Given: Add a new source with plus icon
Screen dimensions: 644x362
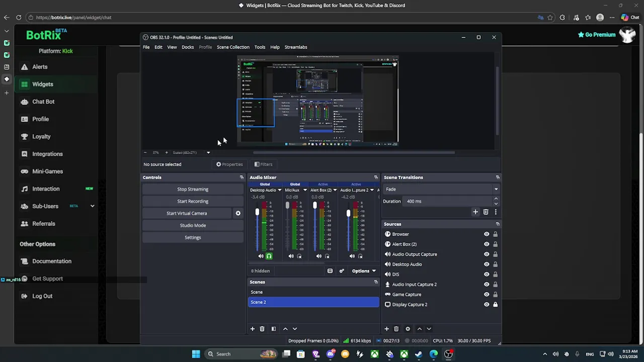Looking at the screenshot, I should pyautogui.click(x=386, y=329).
